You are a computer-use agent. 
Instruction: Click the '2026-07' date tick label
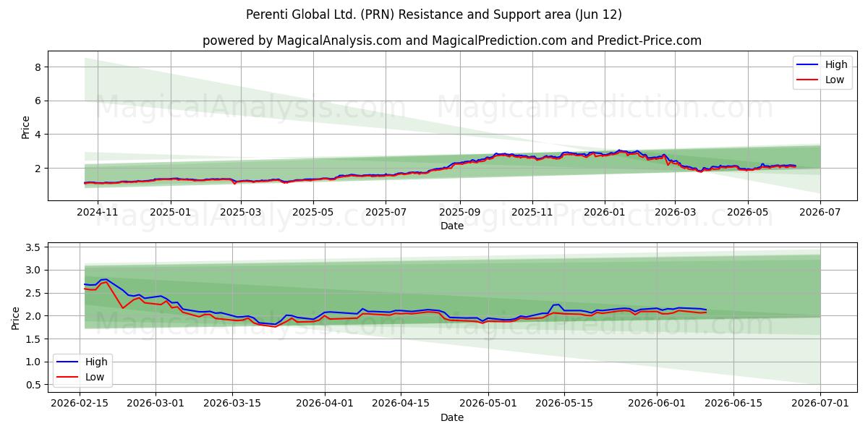[820, 212]
